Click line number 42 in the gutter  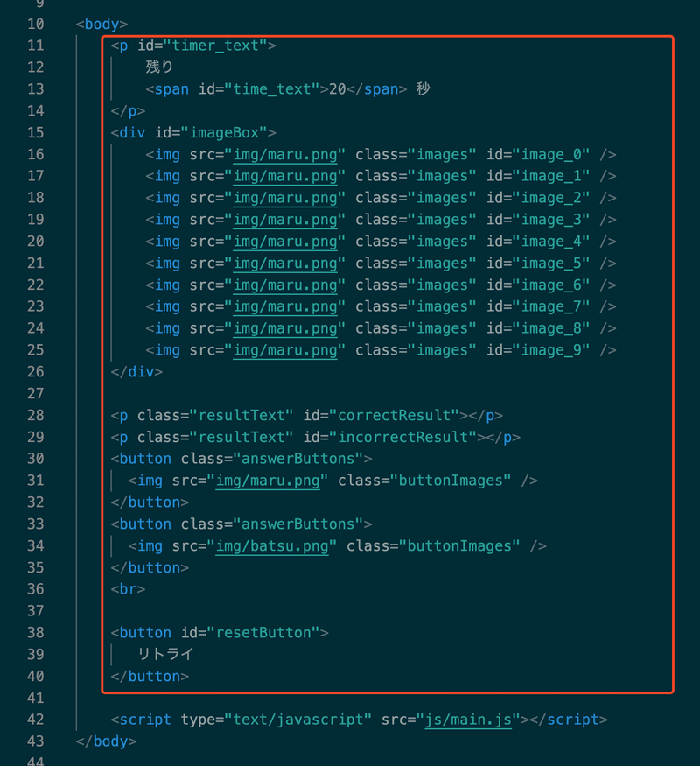[x=36, y=720]
